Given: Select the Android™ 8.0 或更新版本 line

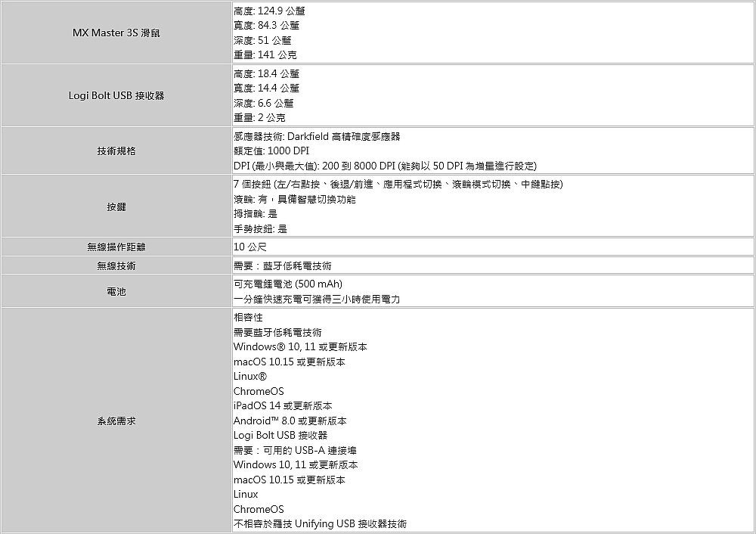Looking at the screenshot, I should [290, 421].
